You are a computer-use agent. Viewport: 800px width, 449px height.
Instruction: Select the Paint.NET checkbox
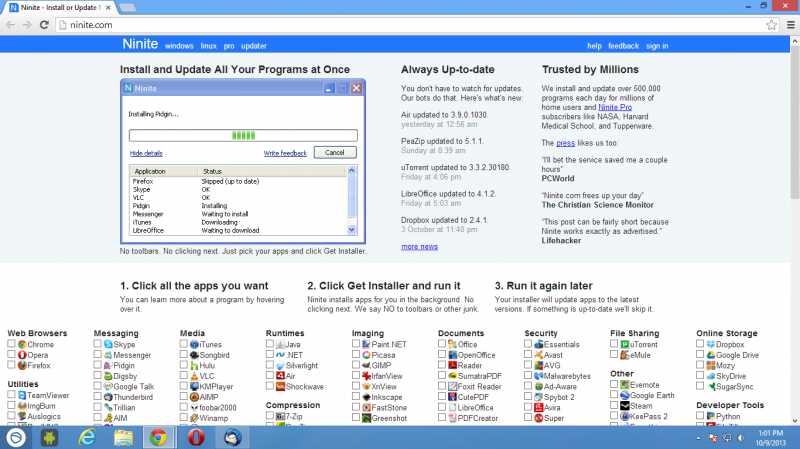click(356, 344)
